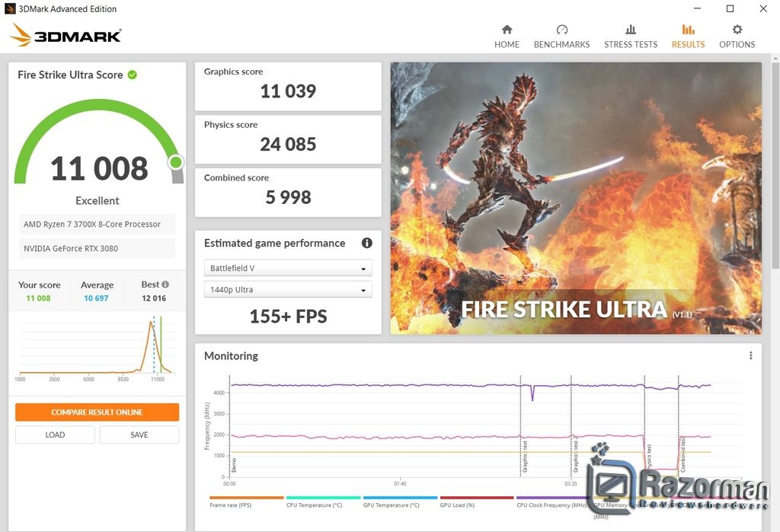Open the 1440p Ultra resolution dropdown
The height and width of the screenshot is (532, 780).
pyautogui.click(x=288, y=289)
